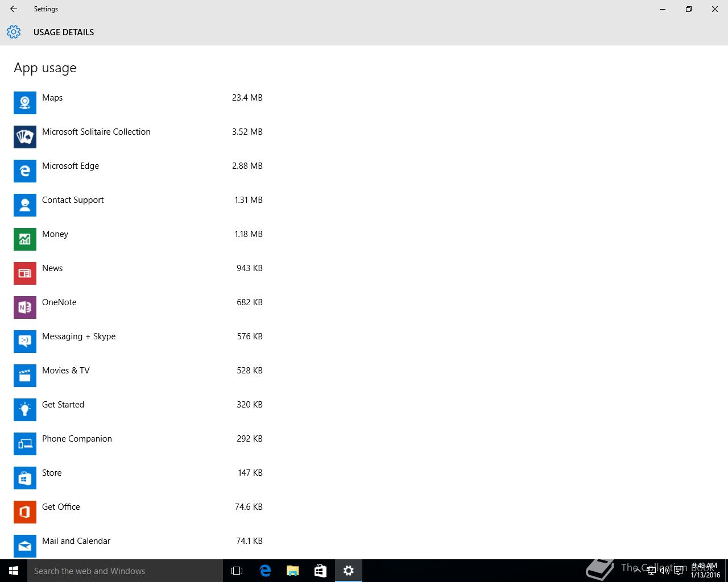This screenshot has width=728, height=582.
Task: Click the orange Get Office icon
Action: click(x=25, y=512)
